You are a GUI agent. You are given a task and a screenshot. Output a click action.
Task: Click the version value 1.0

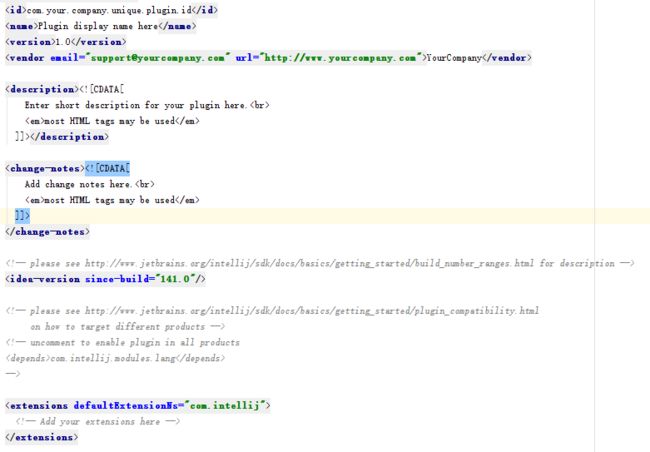click(x=63, y=42)
